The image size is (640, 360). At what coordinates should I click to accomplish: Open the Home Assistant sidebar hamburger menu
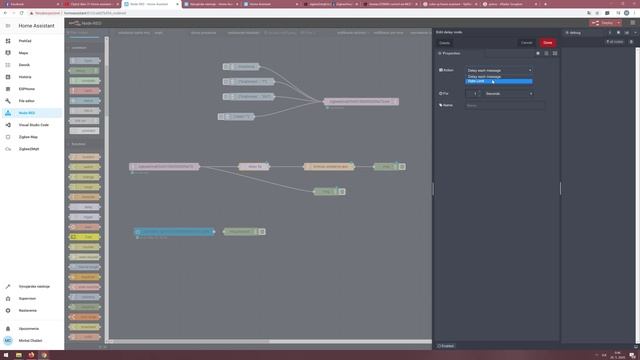[8, 26]
